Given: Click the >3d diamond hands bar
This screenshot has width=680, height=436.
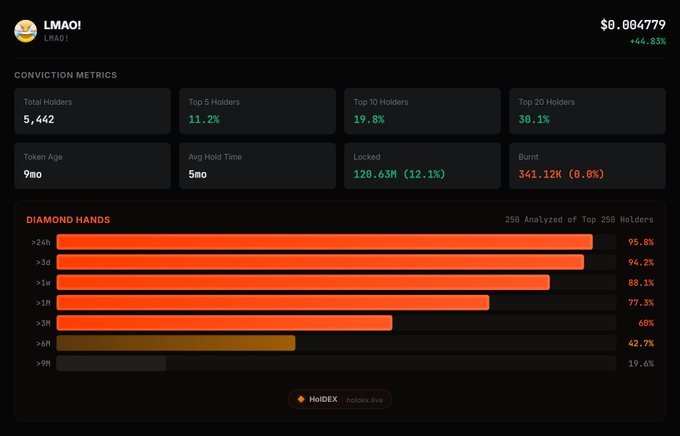Looking at the screenshot, I should (320, 262).
